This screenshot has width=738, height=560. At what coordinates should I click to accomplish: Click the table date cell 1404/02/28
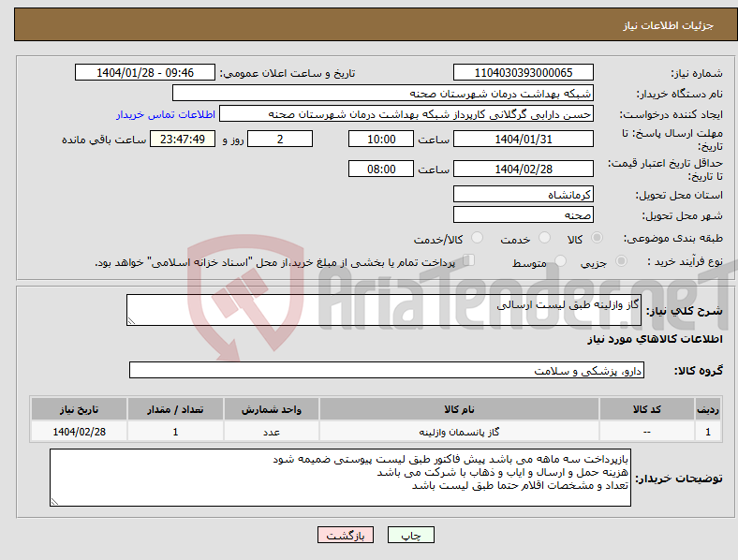[79, 432]
